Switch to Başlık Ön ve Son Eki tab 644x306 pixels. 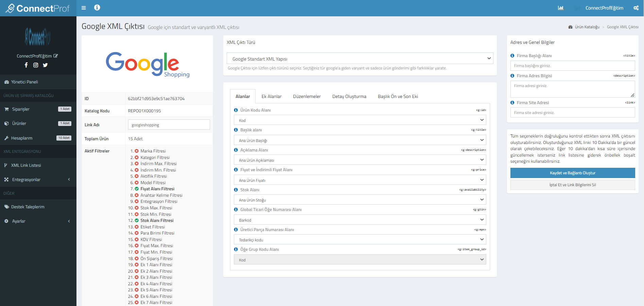click(398, 96)
